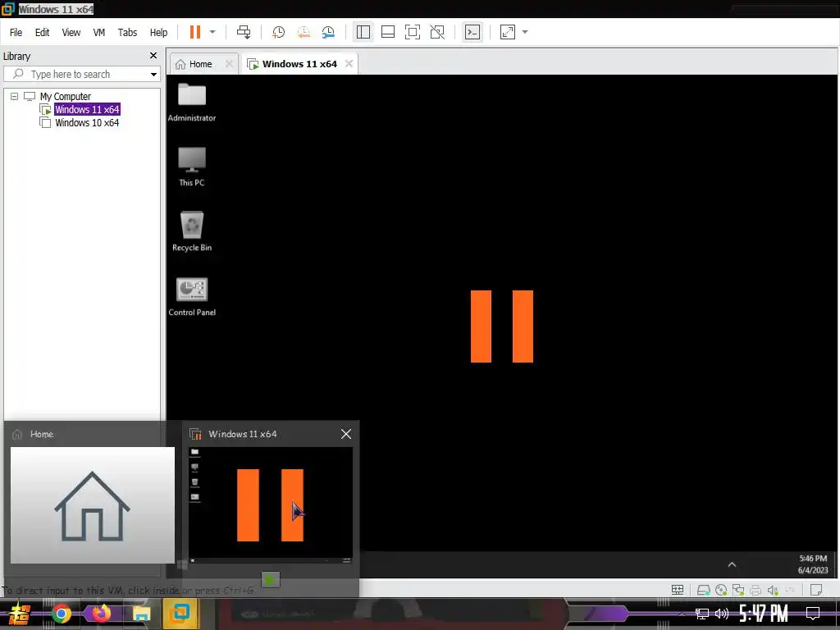Click the hard disk device status icon

tap(703, 590)
